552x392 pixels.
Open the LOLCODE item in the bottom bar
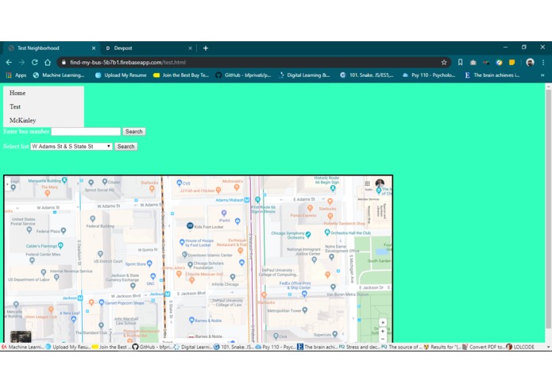point(520,347)
